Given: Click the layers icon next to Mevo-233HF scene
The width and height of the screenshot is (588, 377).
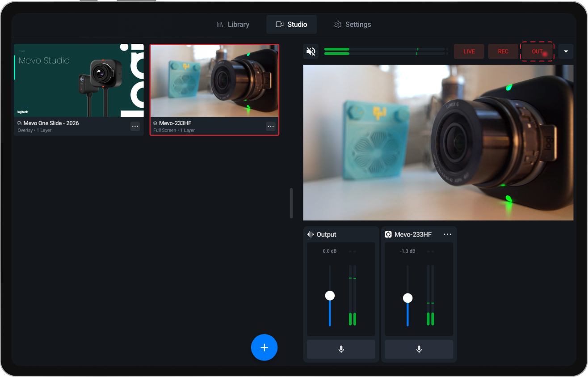Looking at the screenshot, I should (x=155, y=123).
